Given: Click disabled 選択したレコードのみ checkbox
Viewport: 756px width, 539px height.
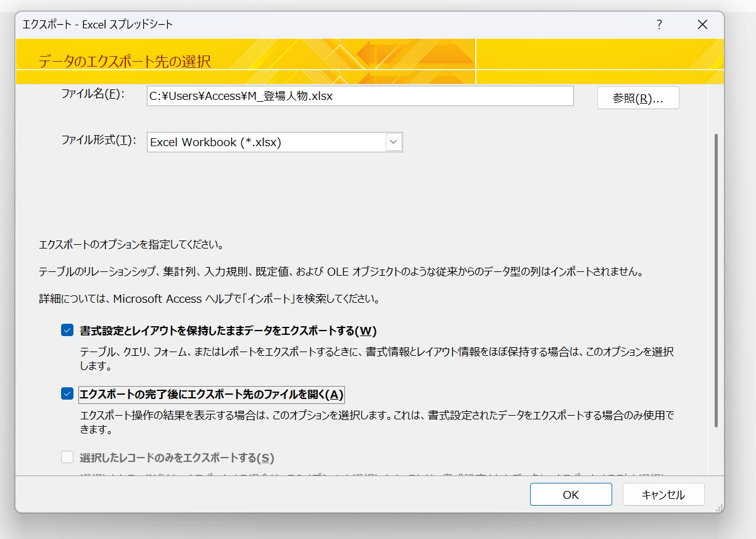Looking at the screenshot, I should pos(67,458).
